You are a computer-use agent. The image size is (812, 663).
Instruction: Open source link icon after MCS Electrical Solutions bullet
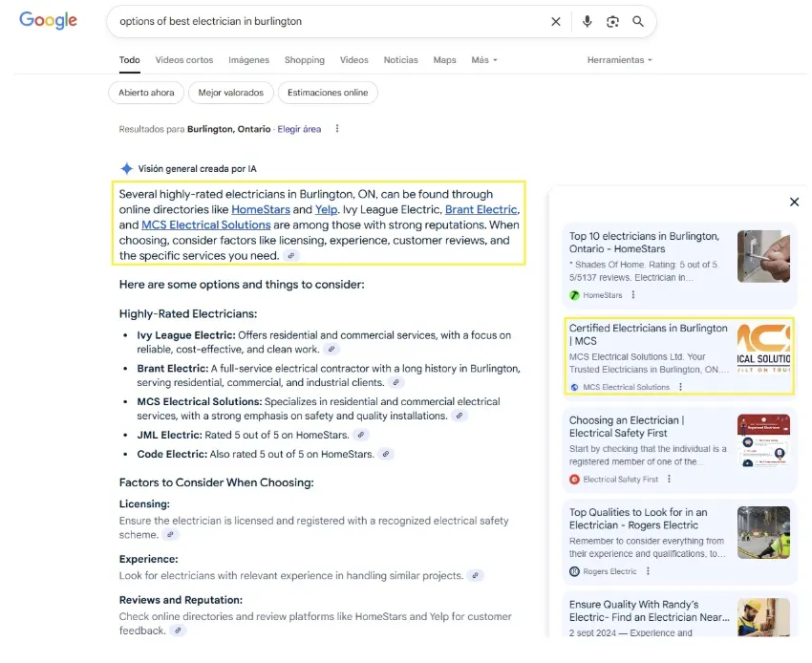click(x=459, y=416)
